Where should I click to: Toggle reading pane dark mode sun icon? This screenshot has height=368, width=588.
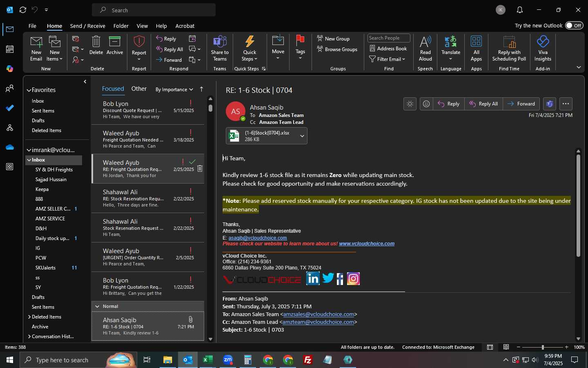click(410, 104)
